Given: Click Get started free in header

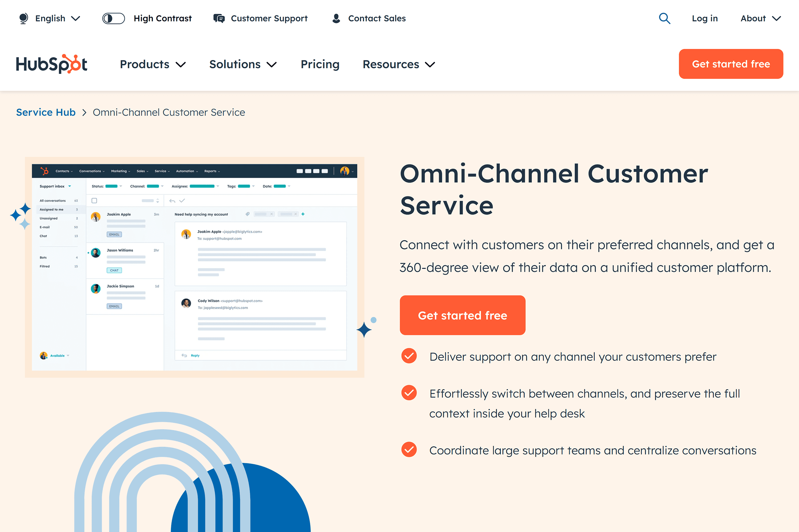Looking at the screenshot, I should (x=731, y=64).
